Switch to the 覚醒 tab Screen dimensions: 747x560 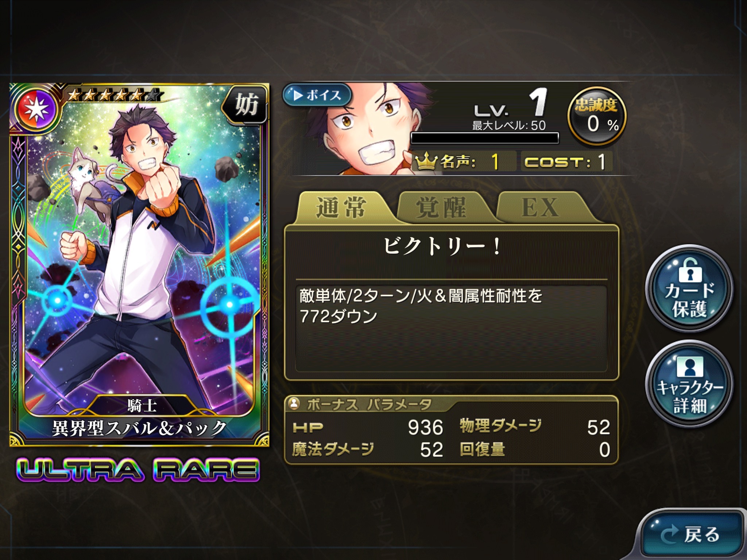click(x=441, y=207)
